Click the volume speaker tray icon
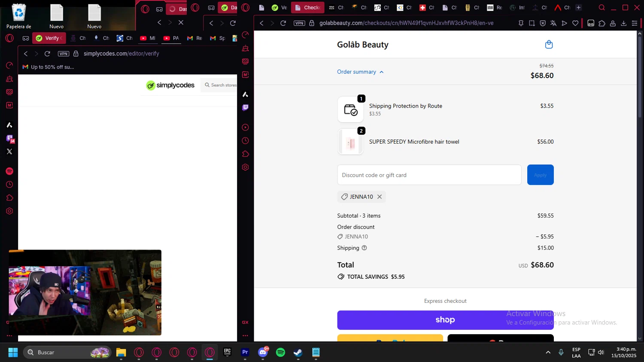644x362 pixels. [601, 353]
